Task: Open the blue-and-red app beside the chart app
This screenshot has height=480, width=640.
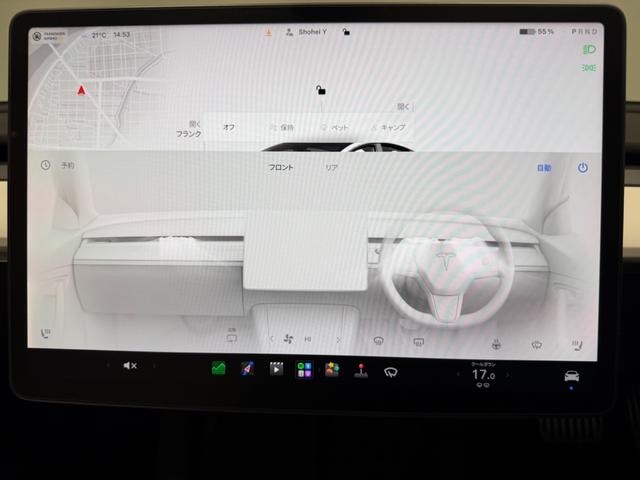Action: pos(247,369)
